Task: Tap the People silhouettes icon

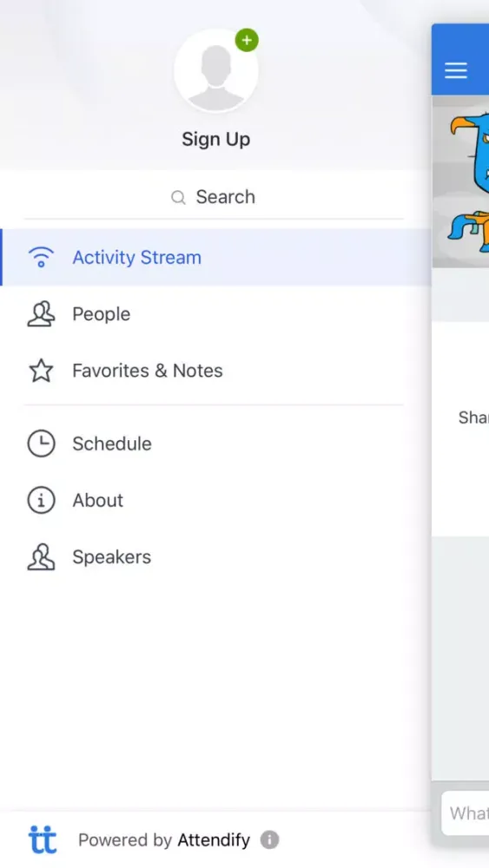Action: 41,314
